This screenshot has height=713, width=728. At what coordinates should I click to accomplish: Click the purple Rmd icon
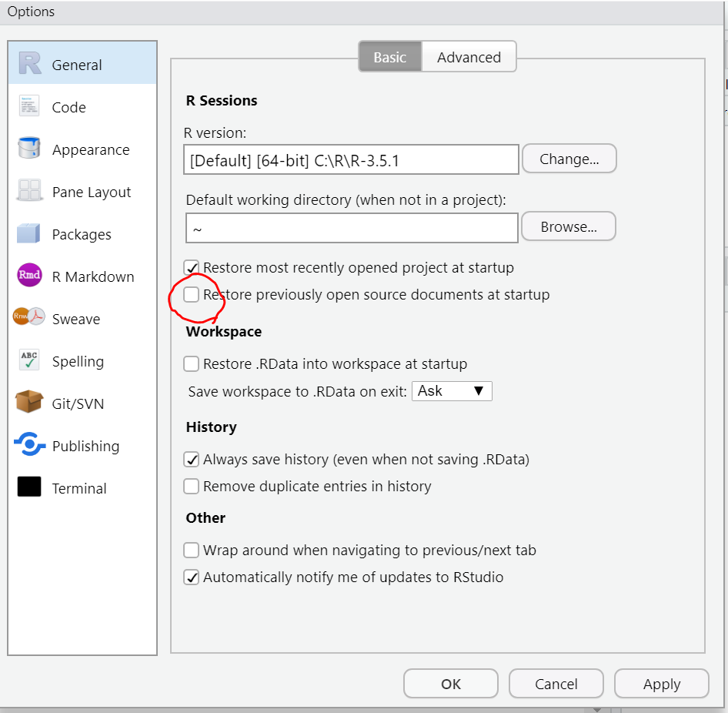29,275
